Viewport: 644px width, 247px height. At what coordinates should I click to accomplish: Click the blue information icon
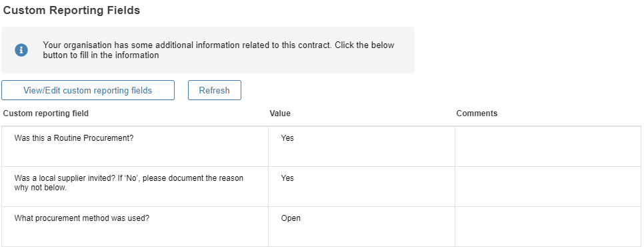[x=21, y=50]
